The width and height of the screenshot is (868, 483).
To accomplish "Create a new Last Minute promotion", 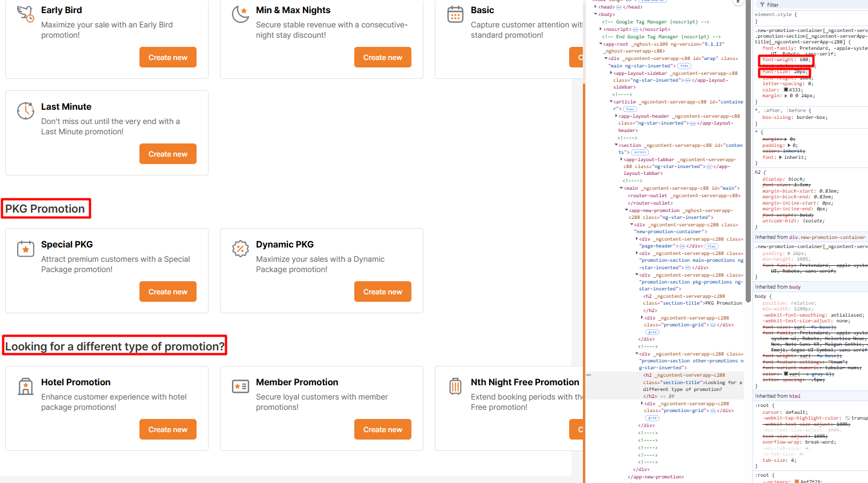I will 168,154.
